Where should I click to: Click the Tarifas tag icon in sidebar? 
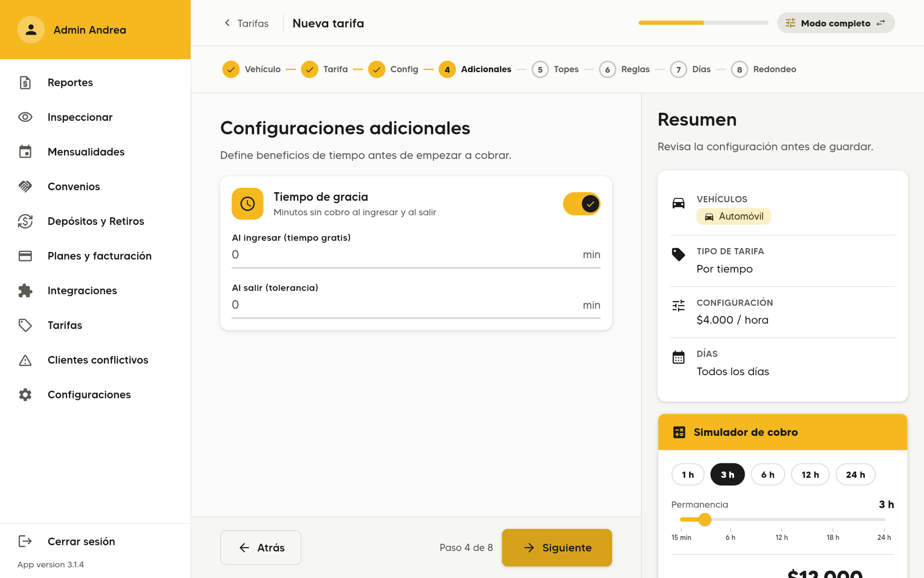[25, 325]
